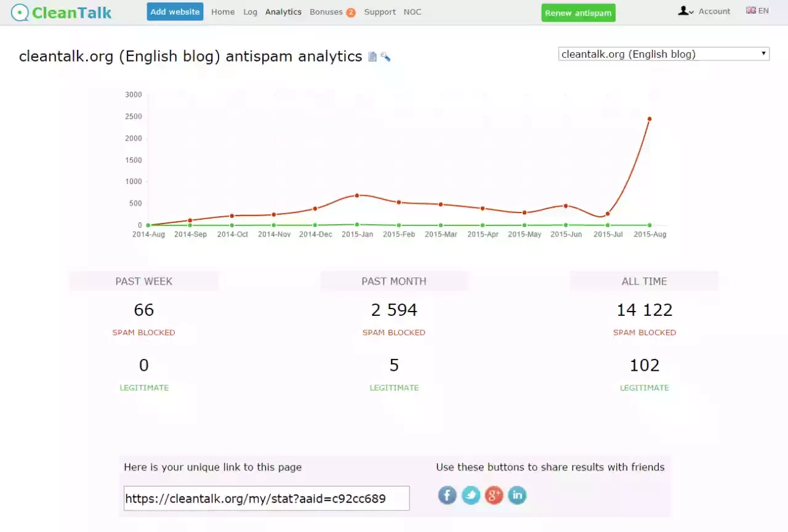788x532 pixels.
Task: Click the ALL TIME header
Action: point(645,281)
